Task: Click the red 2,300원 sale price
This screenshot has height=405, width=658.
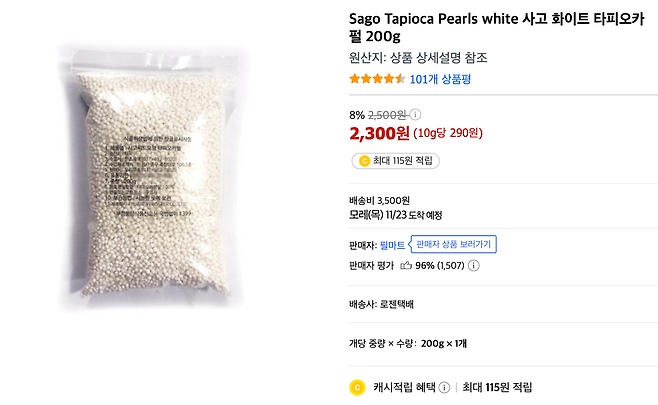Action: (x=378, y=132)
